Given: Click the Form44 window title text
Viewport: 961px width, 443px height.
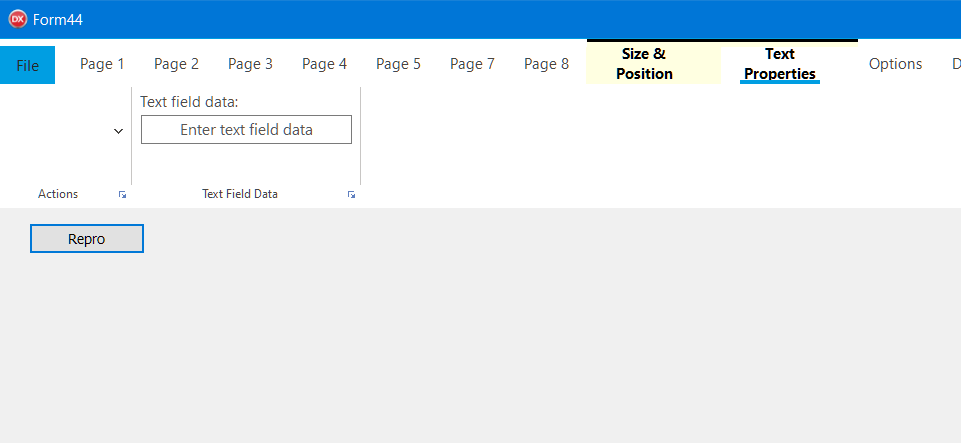Looking at the screenshot, I should click(x=58, y=19).
